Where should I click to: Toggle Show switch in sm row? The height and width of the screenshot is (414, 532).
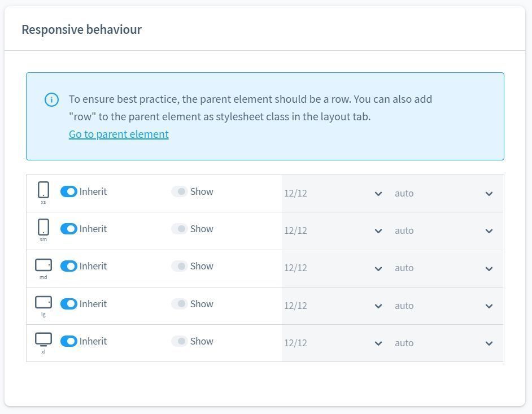pyautogui.click(x=179, y=229)
